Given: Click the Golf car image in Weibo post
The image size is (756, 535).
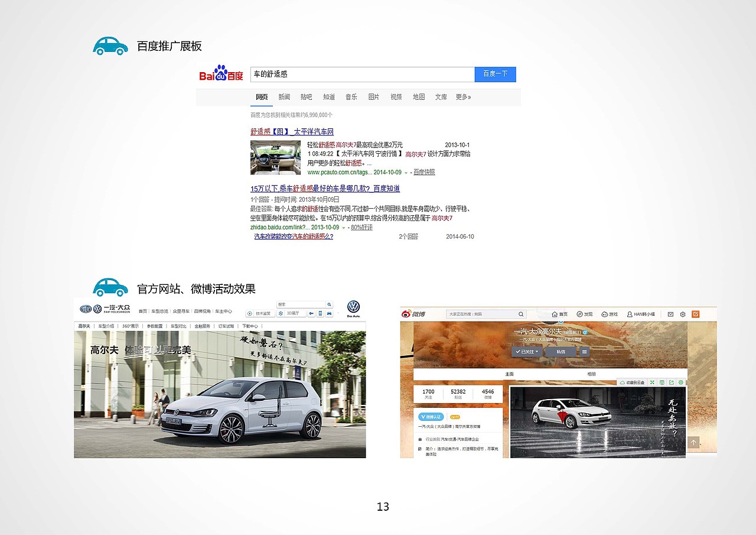Looking at the screenshot, I should 598,422.
